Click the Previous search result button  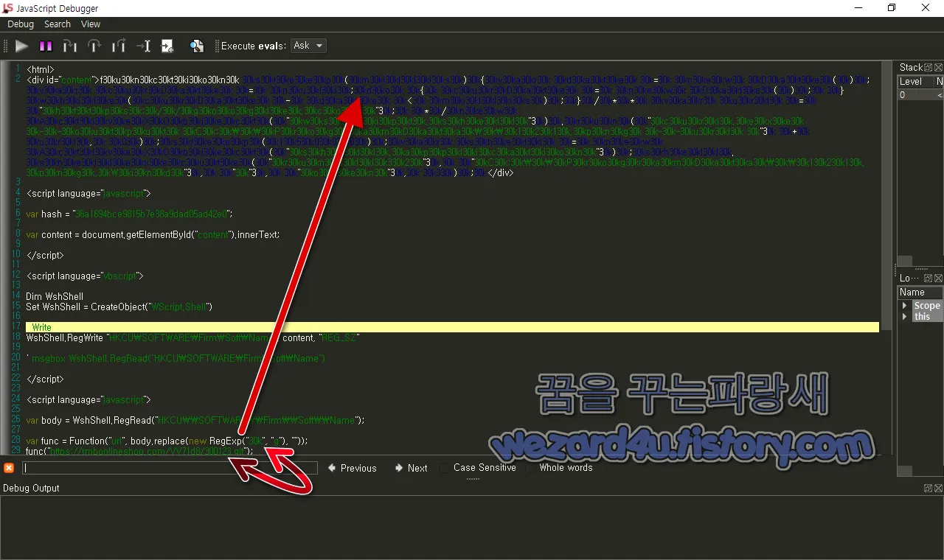(353, 468)
